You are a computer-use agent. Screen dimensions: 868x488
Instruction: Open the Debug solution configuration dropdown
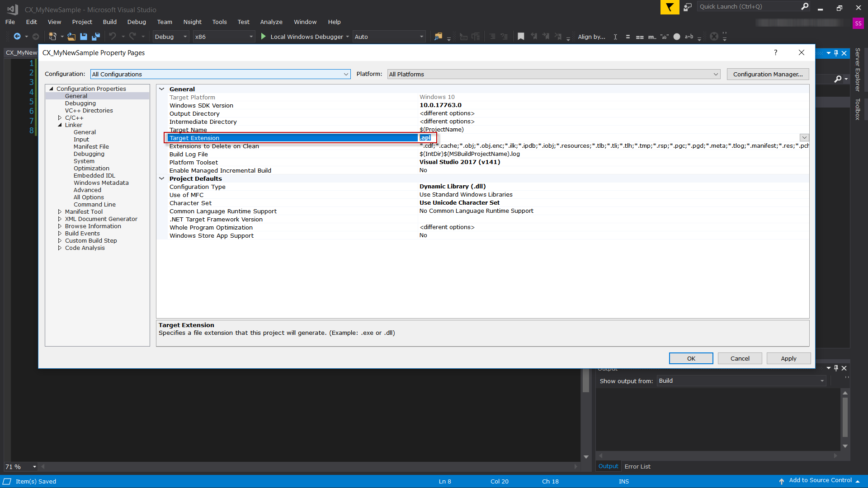coord(170,37)
